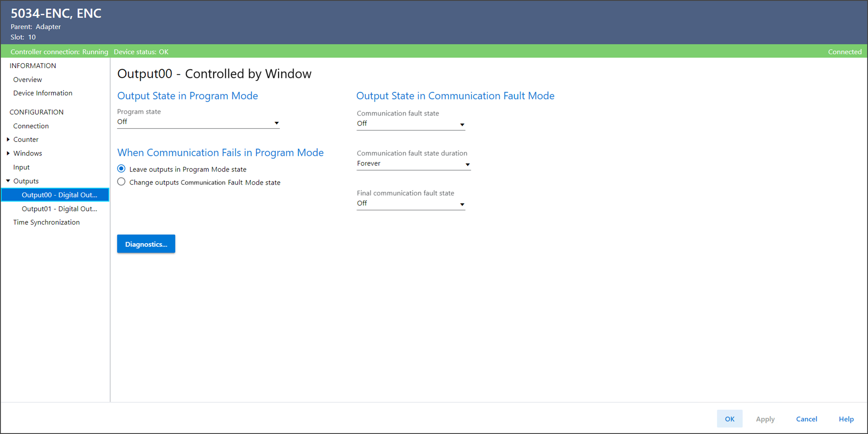
Task: Select Change outputs Communication Fault Mode state
Action: [121, 182]
